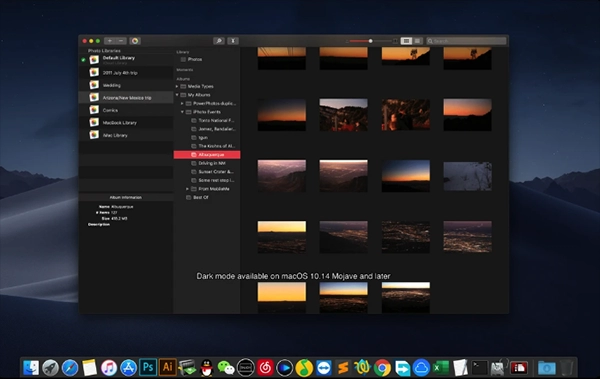Open the Tonto National F... album

click(207, 121)
